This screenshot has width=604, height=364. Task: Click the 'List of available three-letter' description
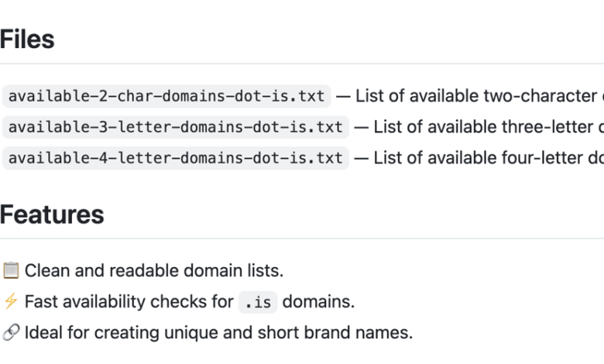pyautogui.click(x=489, y=127)
